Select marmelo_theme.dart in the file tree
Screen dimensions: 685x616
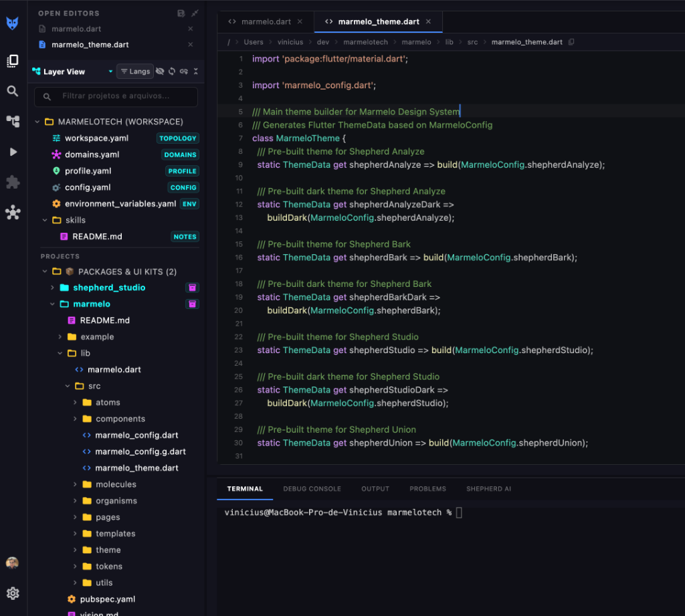click(x=136, y=468)
